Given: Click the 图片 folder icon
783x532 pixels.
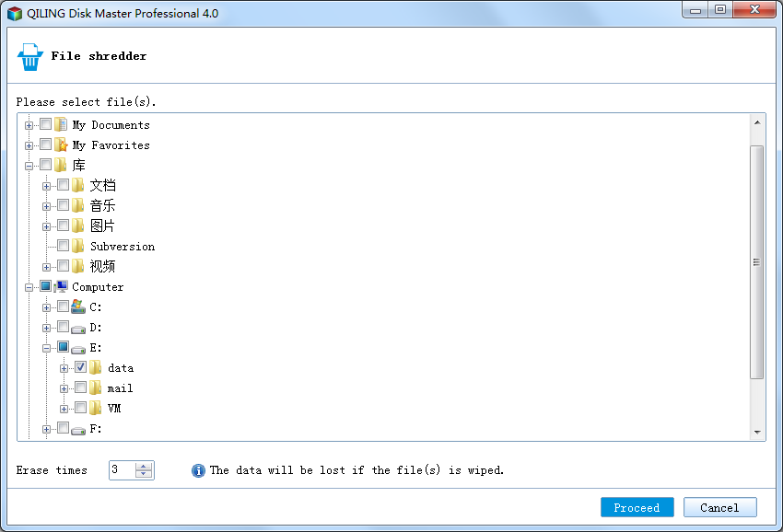Looking at the screenshot, I should pos(78,226).
